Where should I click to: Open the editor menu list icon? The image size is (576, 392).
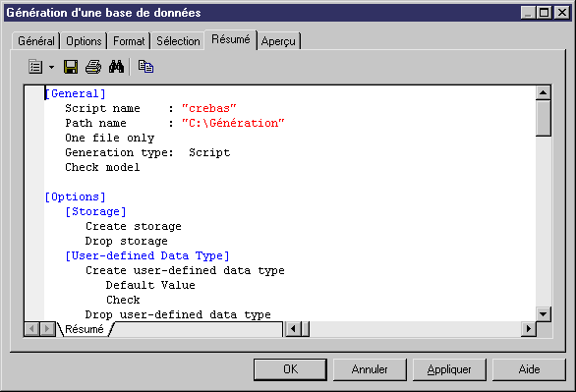coord(35,67)
